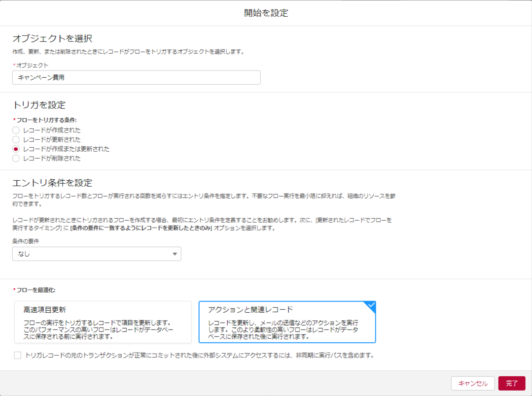The width and height of the screenshot is (532, 396).
Task: Click the エントリ条件を設定 section heading
Action: [x=52, y=183]
